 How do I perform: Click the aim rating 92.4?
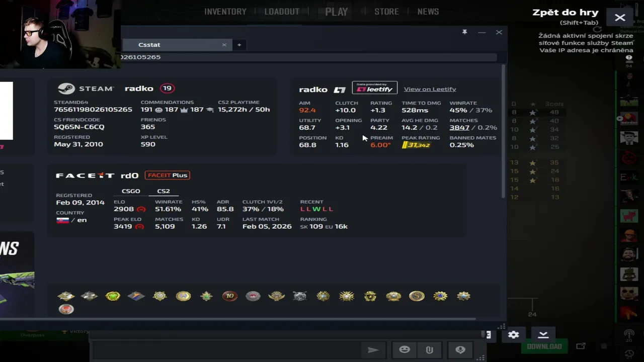click(x=307, y=110)
